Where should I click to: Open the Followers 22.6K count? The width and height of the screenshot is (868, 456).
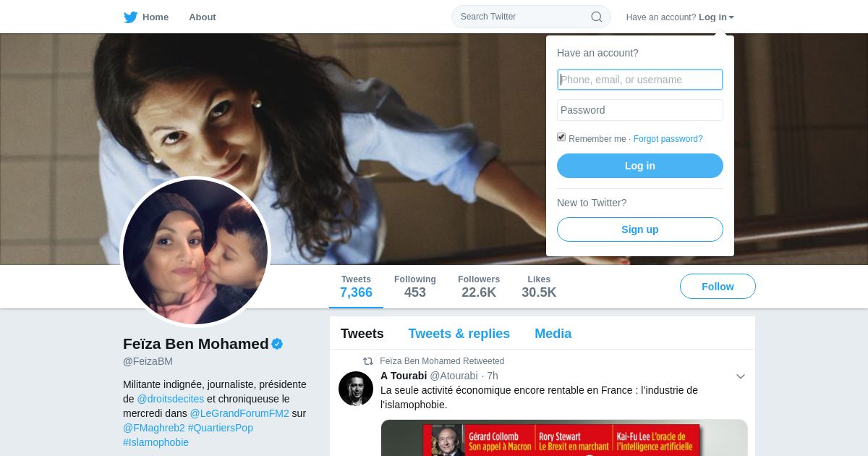click(x=479, y=287)
